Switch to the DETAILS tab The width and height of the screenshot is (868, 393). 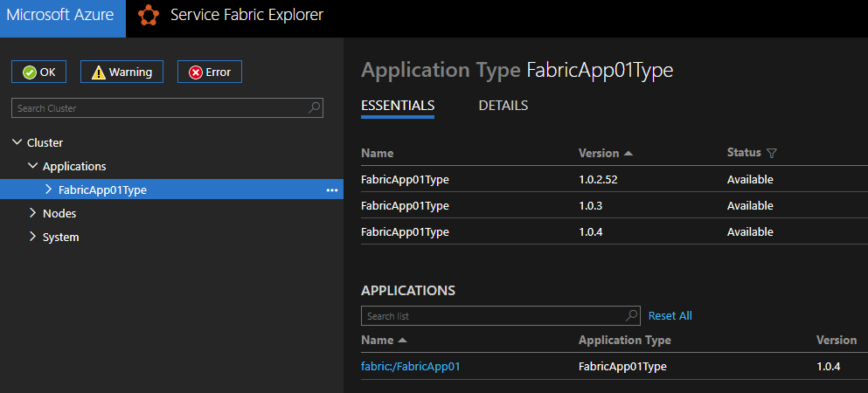pos(503,106)
